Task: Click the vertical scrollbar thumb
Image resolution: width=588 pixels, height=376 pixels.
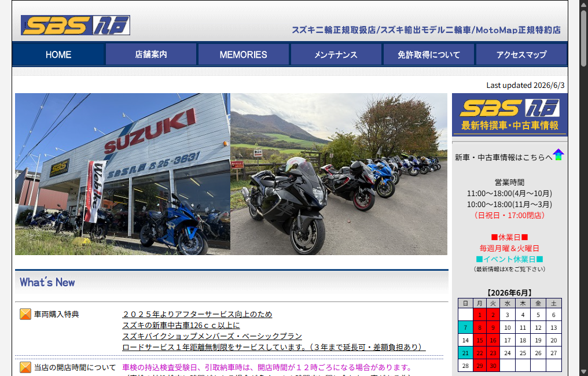Action: [x=583, y=39]
